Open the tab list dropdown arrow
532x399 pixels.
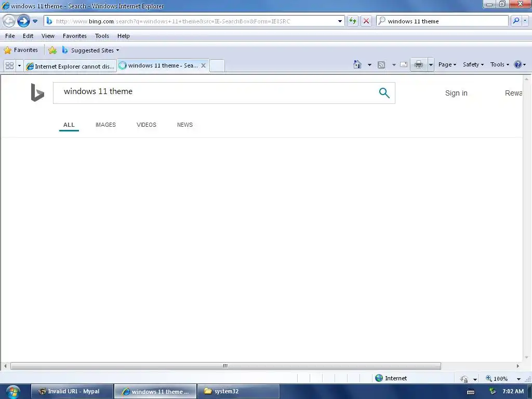(19, 66)
